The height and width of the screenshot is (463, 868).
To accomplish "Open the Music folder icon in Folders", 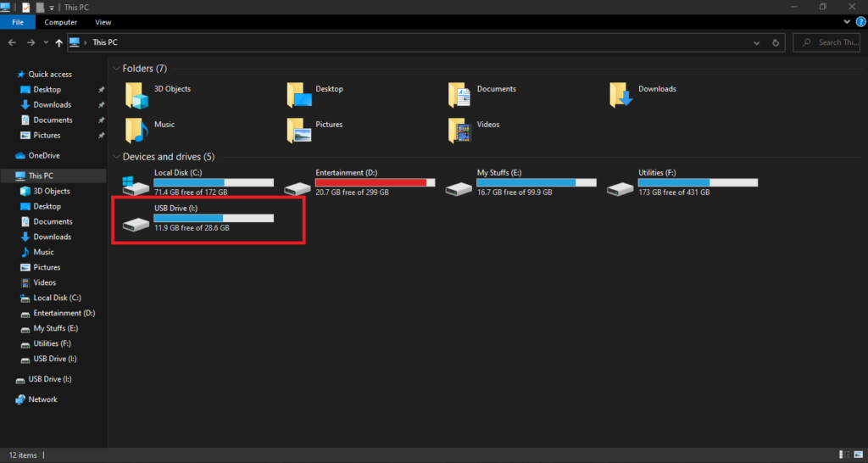I will pos(136,131).
